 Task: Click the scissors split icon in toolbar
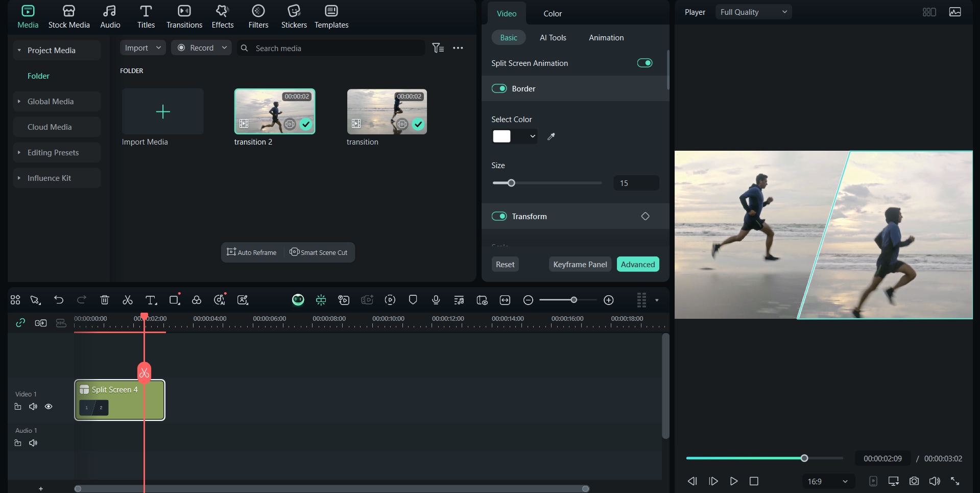point(128,300)
